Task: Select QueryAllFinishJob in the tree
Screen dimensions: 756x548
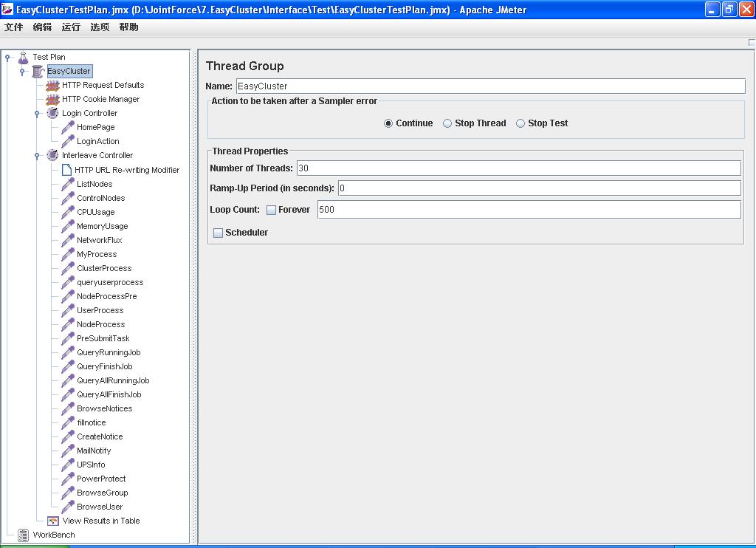Action: [x=109, y=394]
